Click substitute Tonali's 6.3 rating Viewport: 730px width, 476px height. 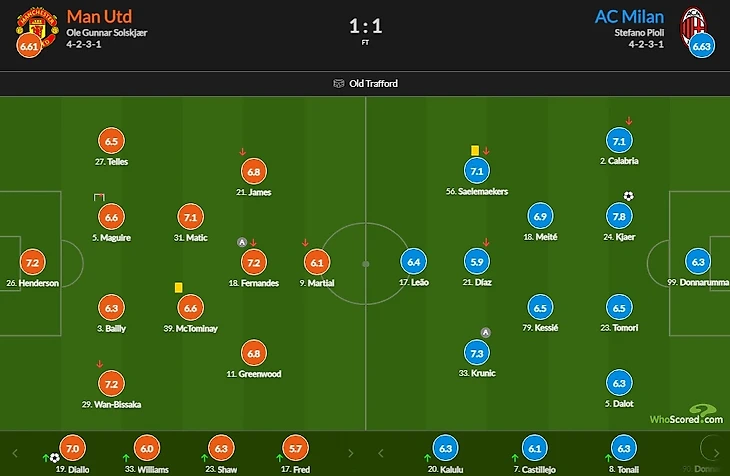[622, 449]
